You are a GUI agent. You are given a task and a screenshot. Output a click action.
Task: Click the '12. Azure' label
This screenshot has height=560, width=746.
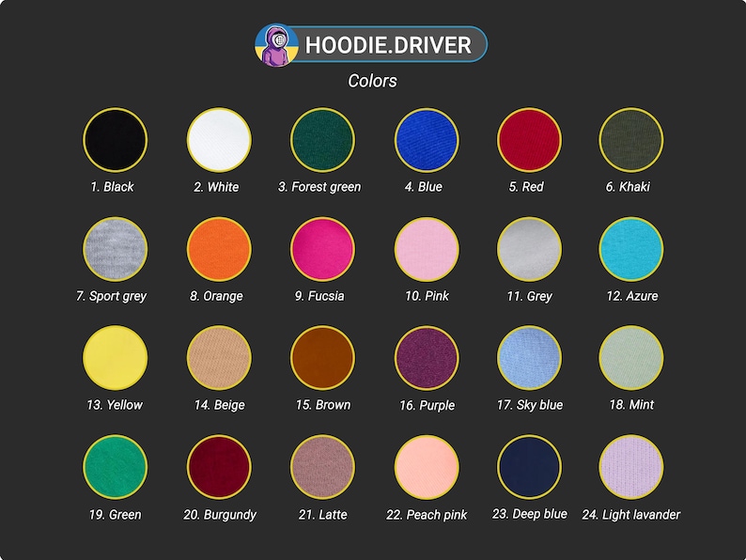[632, 296]
